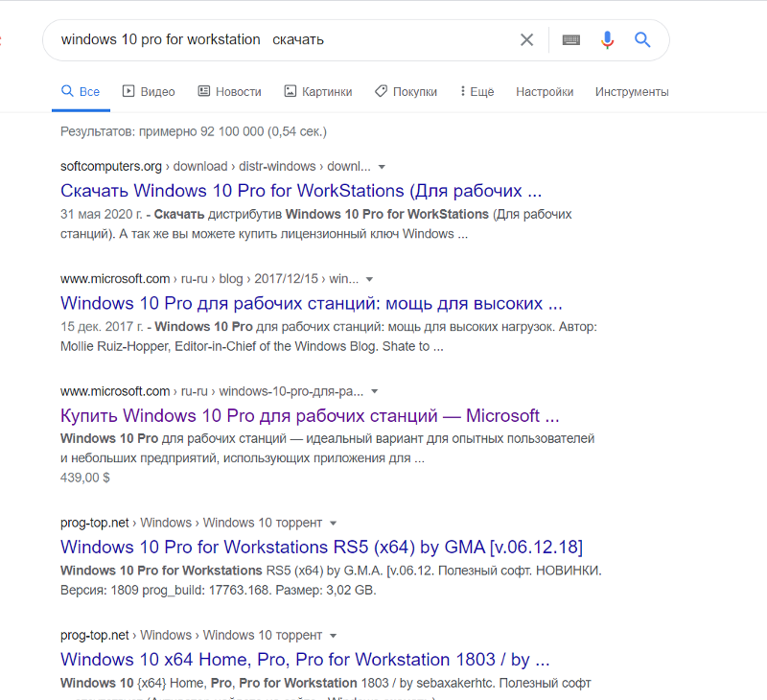Open Инструменты search tools
Viewport: 767px width, 700px height.
[632, 91]
